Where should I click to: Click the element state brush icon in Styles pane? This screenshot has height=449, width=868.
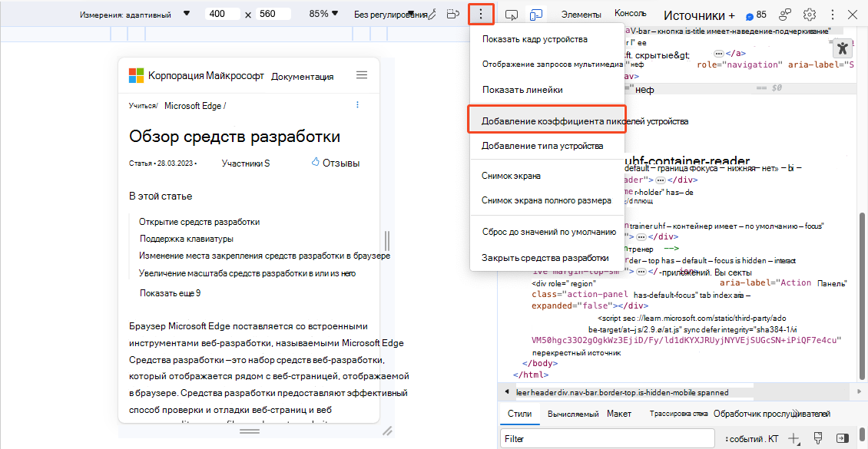tap(817, 437)
